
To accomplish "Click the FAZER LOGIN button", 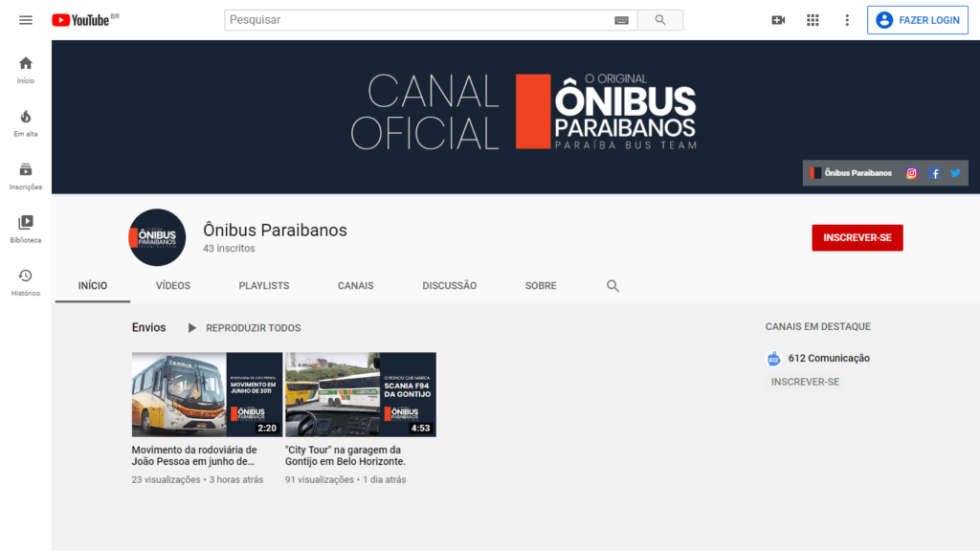I will tap(918, 20).
